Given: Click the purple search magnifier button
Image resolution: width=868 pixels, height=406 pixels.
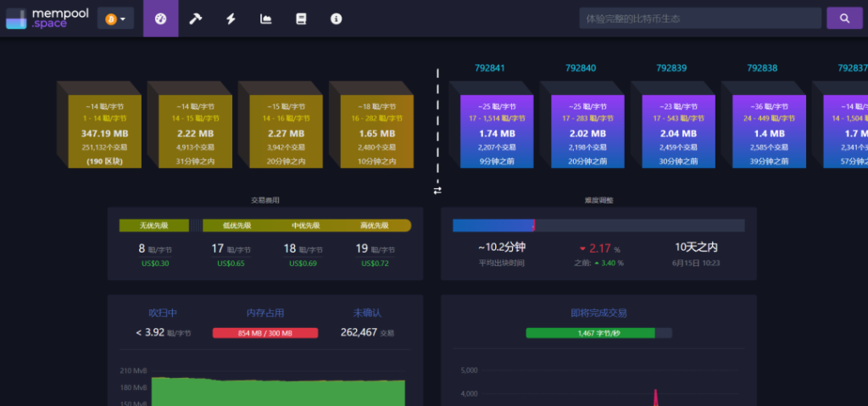Looking at the screenshot, I should coord(844,18).
